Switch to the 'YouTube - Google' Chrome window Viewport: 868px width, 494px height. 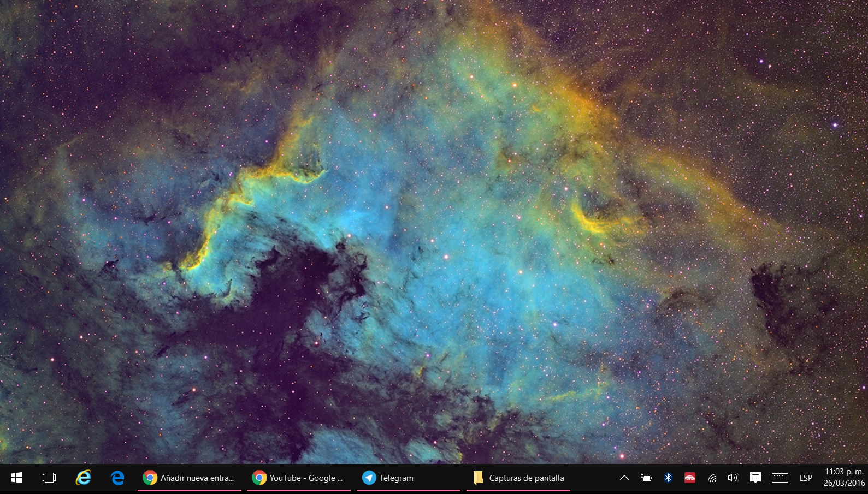point(298,478)
